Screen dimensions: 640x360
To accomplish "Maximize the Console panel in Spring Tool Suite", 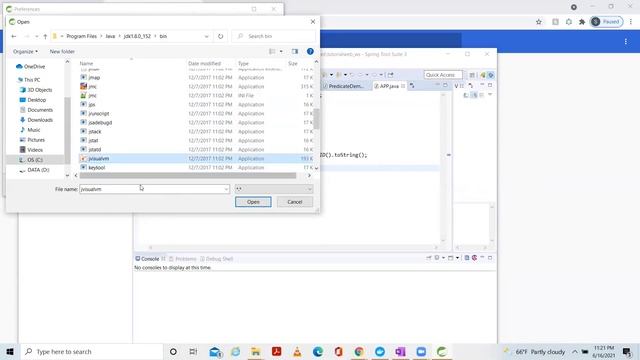I will coord(490,258).
